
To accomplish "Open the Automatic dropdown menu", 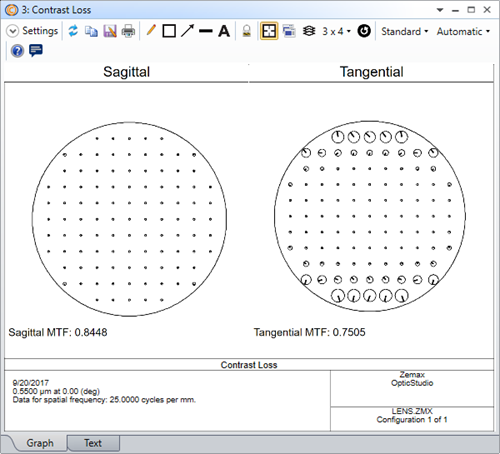I will click(x=463, y=31).
